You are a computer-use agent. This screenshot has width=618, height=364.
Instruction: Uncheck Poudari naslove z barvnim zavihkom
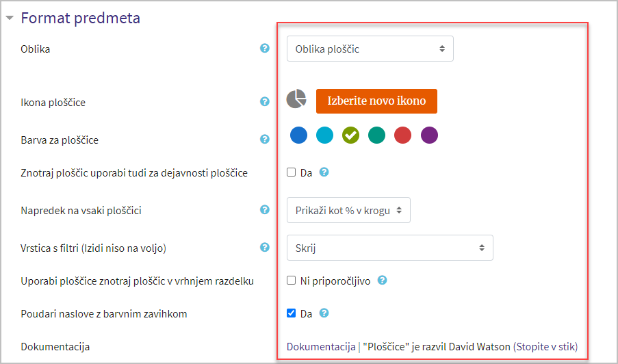[x=292, y=313]
